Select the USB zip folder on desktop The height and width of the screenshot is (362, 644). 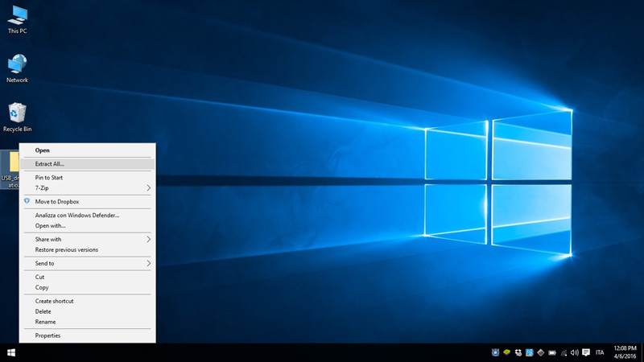coord(10,170)
